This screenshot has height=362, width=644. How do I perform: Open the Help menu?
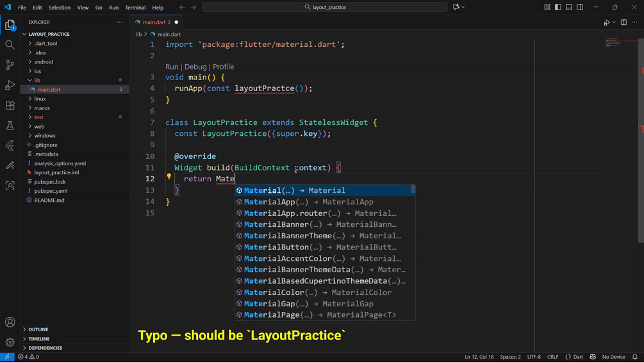tap(158, 8)
